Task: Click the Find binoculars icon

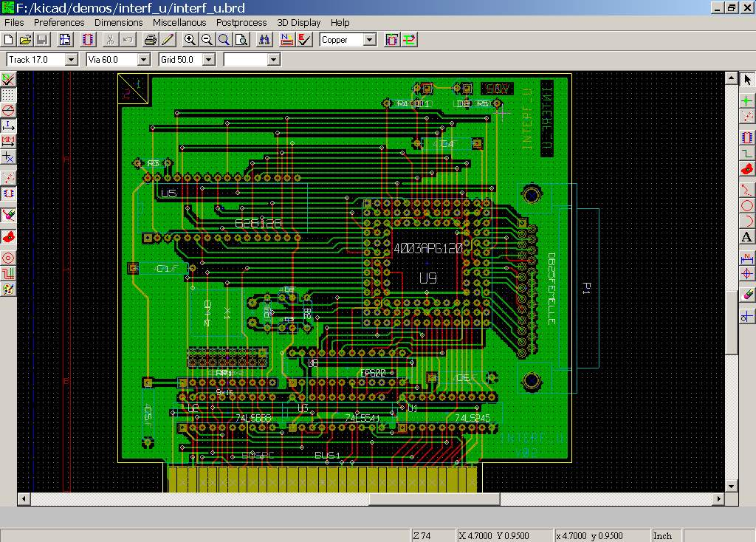Action: (x=264, y=40)
